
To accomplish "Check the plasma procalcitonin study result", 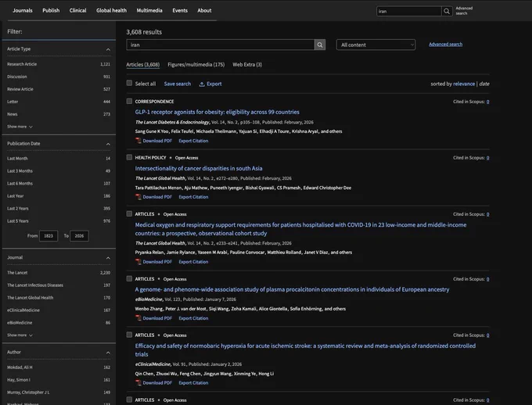I will tap(129, 278).
